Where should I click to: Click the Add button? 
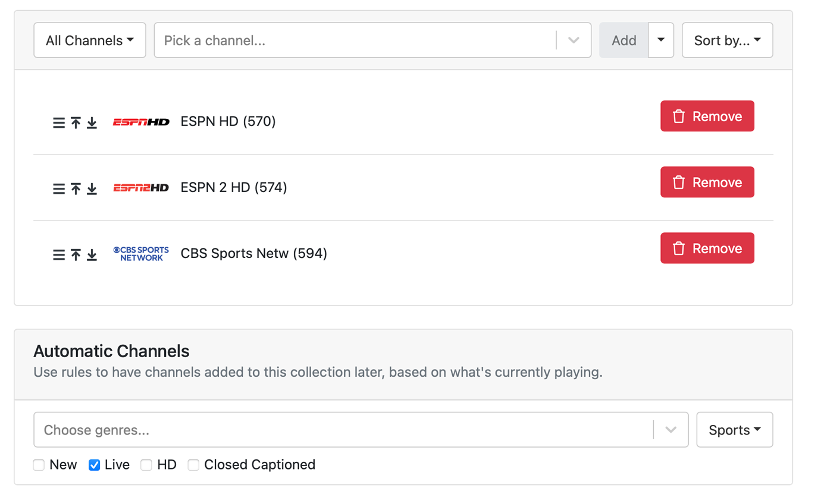coord(623,40)
